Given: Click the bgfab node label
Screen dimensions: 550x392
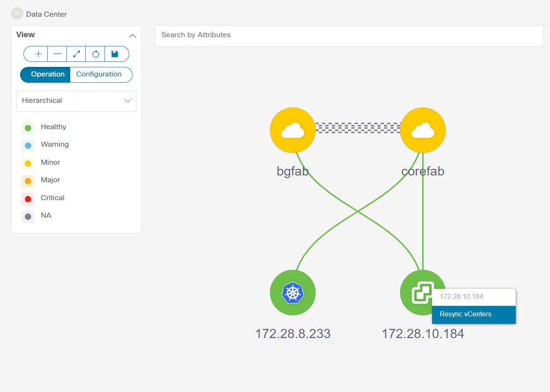Looking at the screenshot, I should [x=293, y=171].
